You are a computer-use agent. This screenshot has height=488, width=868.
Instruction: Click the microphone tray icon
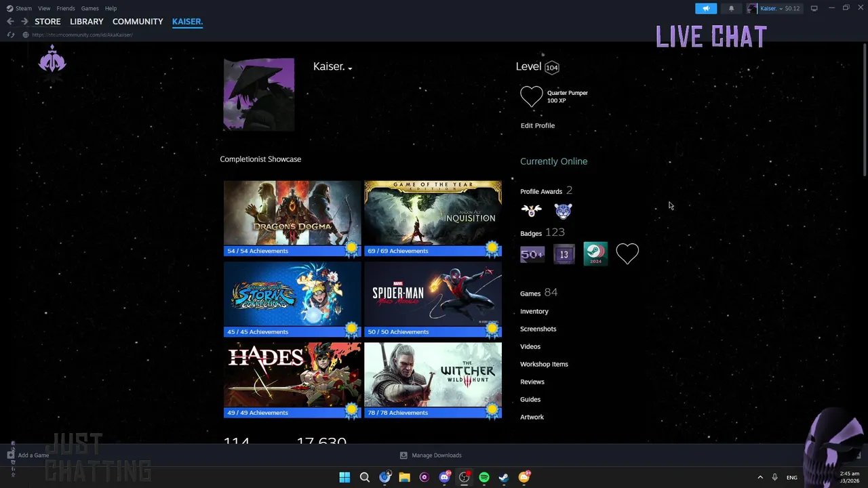774,477
